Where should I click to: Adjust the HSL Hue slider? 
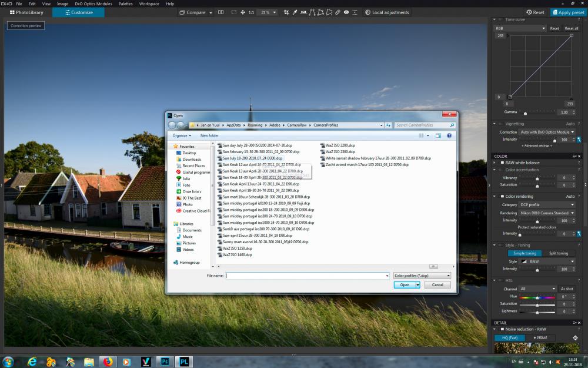(x=537, y=297)
